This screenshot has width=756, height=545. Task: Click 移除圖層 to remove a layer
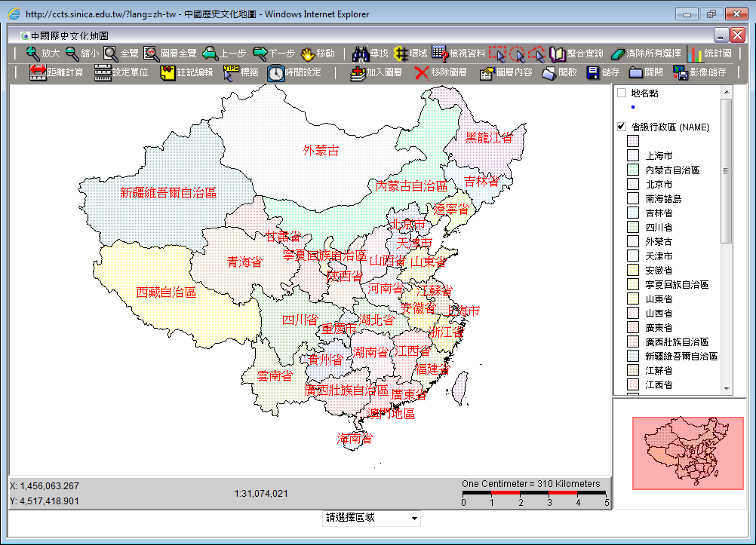coord(441,72)
